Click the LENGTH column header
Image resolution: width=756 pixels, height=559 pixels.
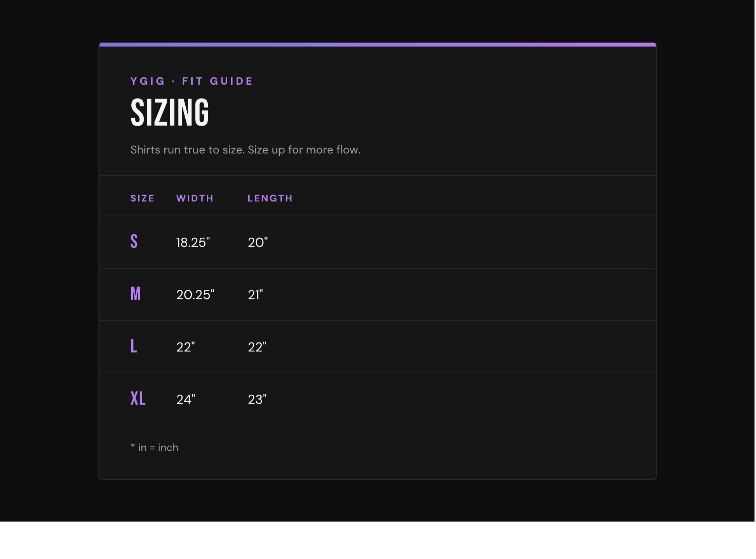pyautogui.click(x=270, y=199)
